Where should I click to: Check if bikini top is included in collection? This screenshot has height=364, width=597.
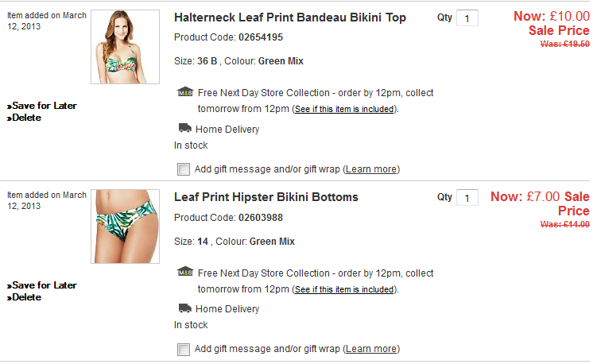click(343, 110)
